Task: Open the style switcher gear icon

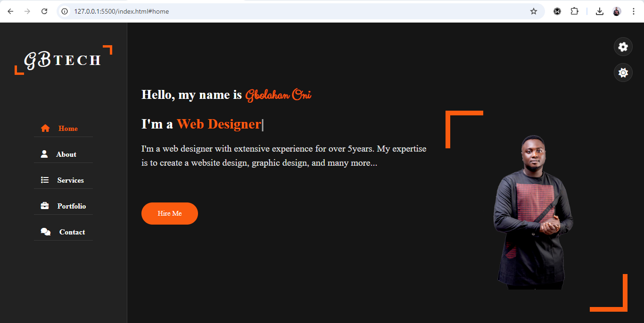Action: pyautogui.click(x=623, y=47)
